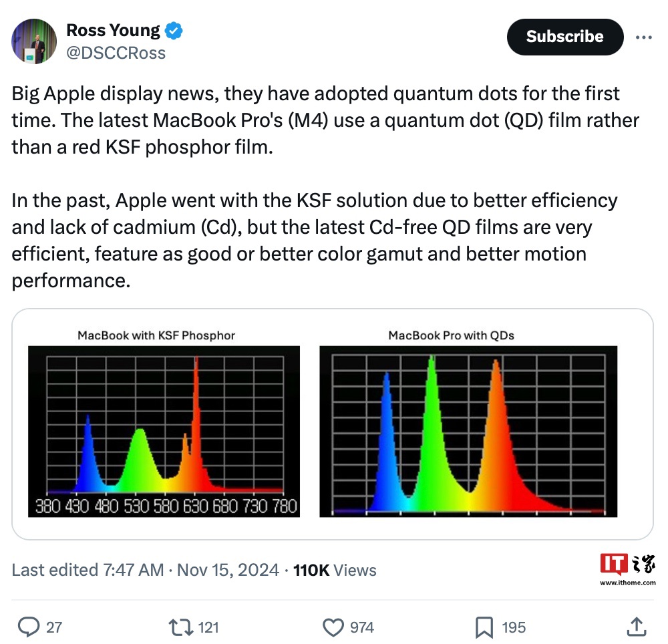View edit history via the Last edited text

88,570
